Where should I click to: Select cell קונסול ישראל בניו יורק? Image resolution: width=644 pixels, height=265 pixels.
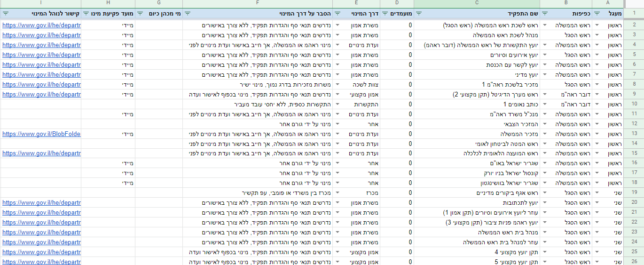(x=477, y=173)
